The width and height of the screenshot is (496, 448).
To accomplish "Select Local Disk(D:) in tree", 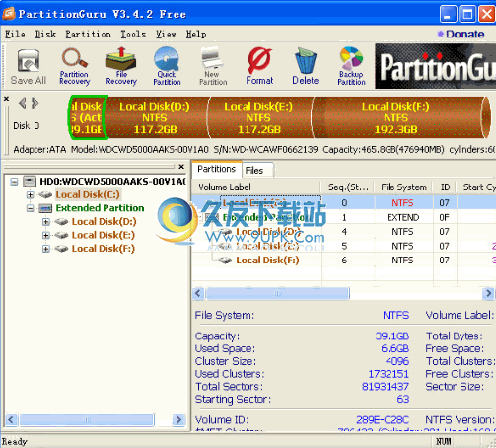I will [x=104, y=222].
